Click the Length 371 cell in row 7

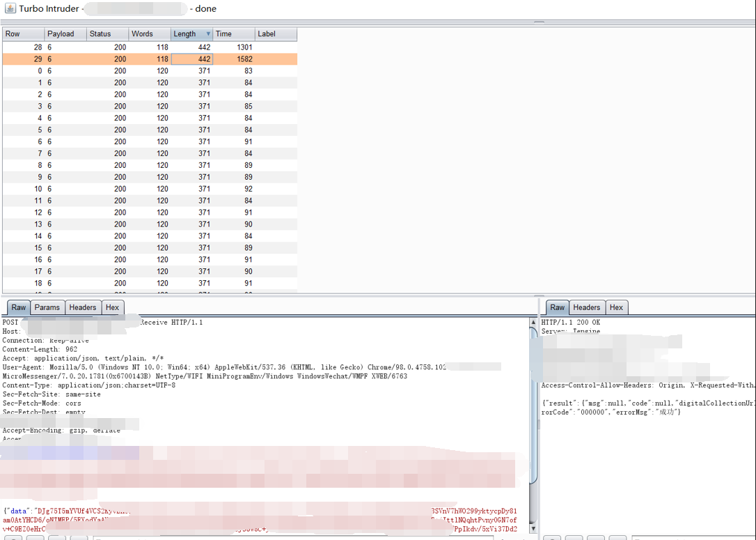point(192,153)
